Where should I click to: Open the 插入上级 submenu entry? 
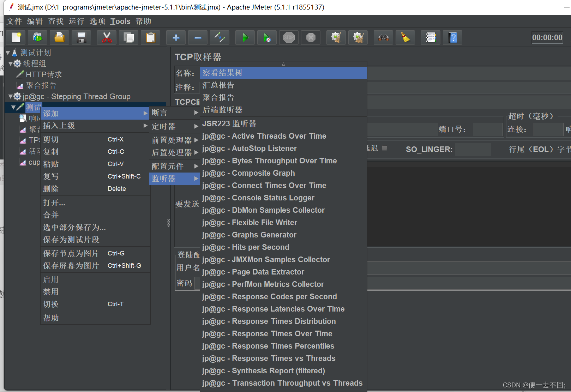(95, 126)
